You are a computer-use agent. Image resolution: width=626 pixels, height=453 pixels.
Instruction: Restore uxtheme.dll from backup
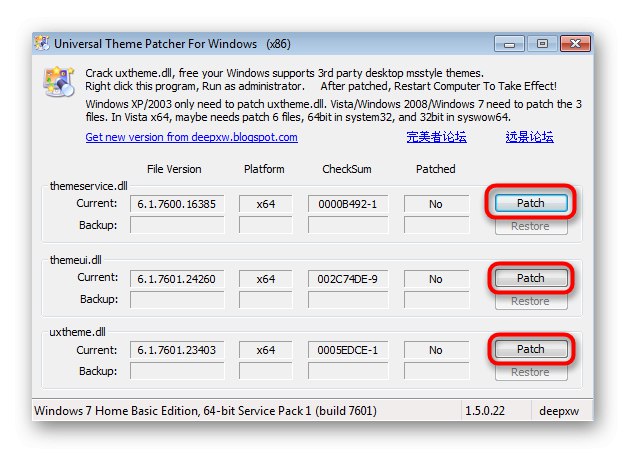pos(531,372)
